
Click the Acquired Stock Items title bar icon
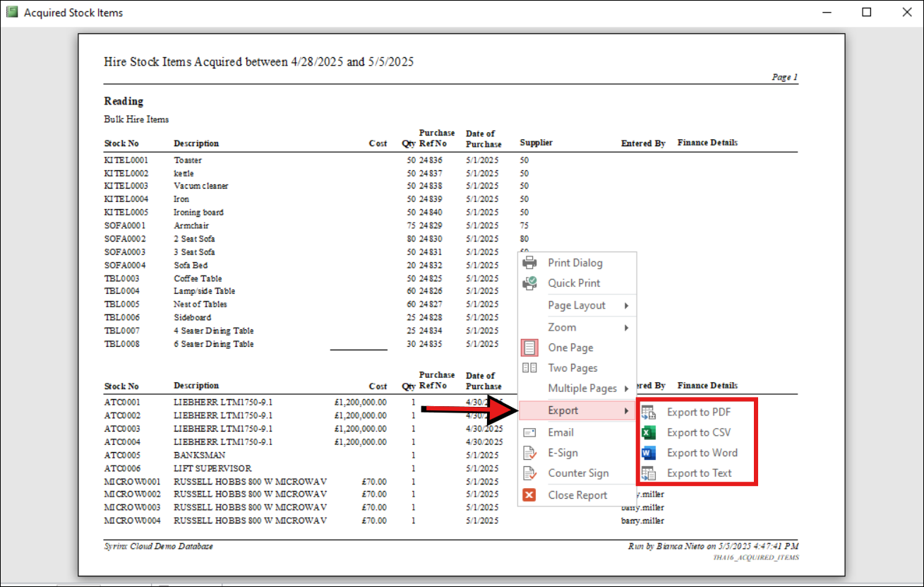tap(11, 12)
